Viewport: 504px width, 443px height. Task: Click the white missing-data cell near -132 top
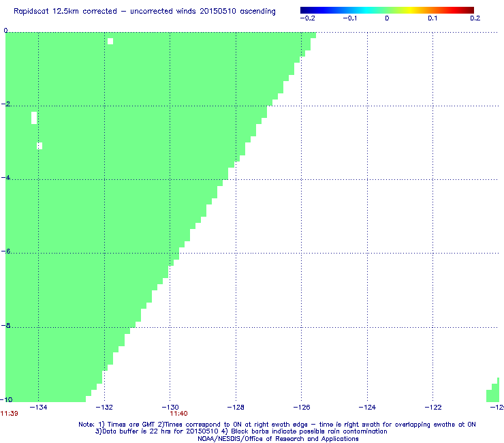tap(110, 41)
